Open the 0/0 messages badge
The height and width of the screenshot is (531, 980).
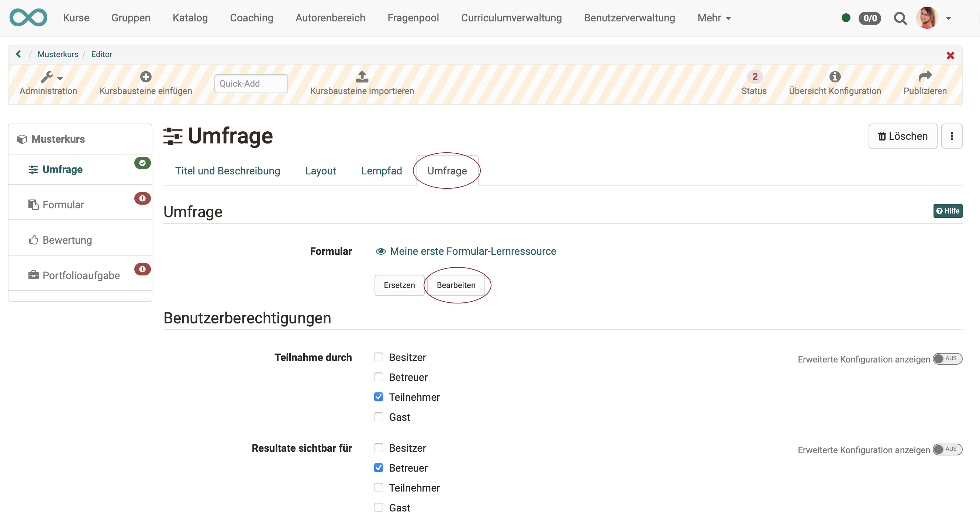(870, 18)
